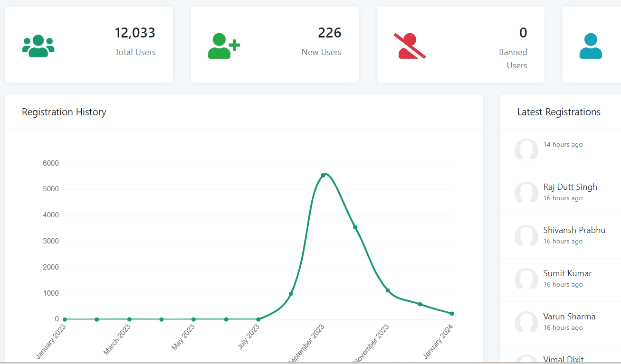Open Vimal Dixit's profile name

click(564, 359)
